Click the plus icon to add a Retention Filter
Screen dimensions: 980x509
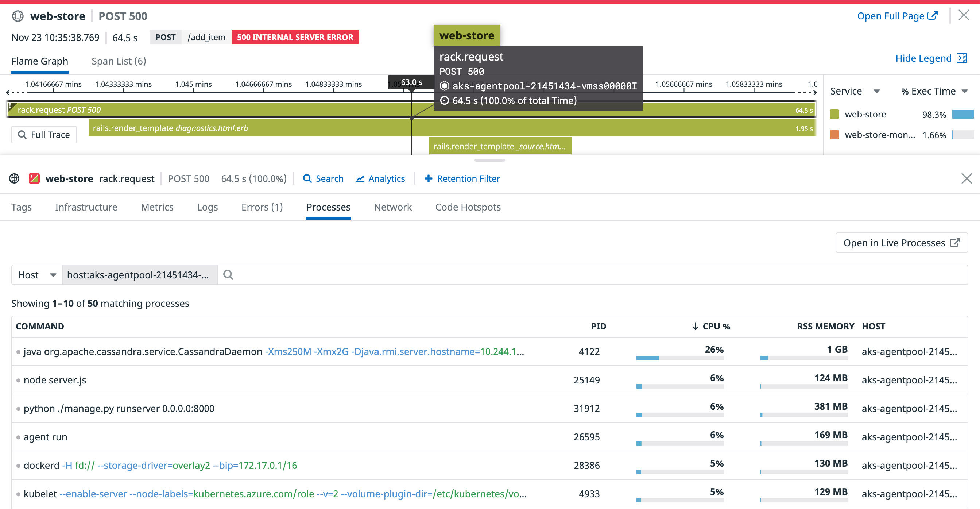point(429,178)
